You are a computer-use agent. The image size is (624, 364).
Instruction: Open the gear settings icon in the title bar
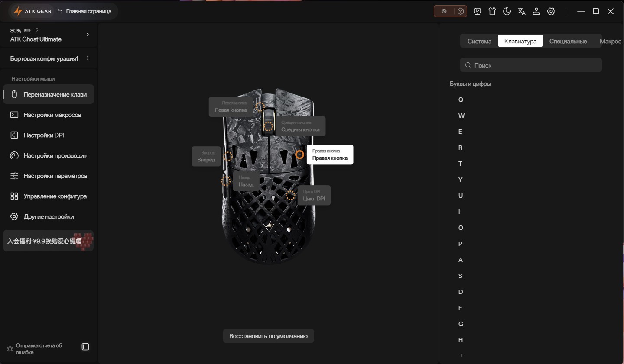pyautogui.click(x=551, y=11)
